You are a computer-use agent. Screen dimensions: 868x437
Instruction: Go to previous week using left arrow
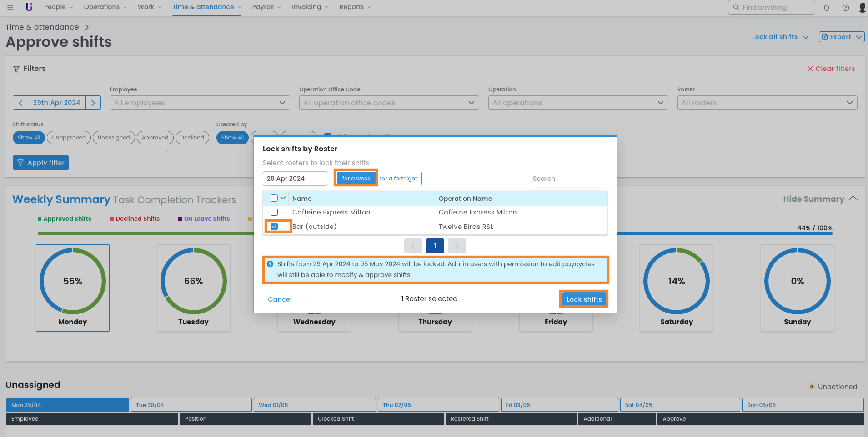click(x=20, y=103)
